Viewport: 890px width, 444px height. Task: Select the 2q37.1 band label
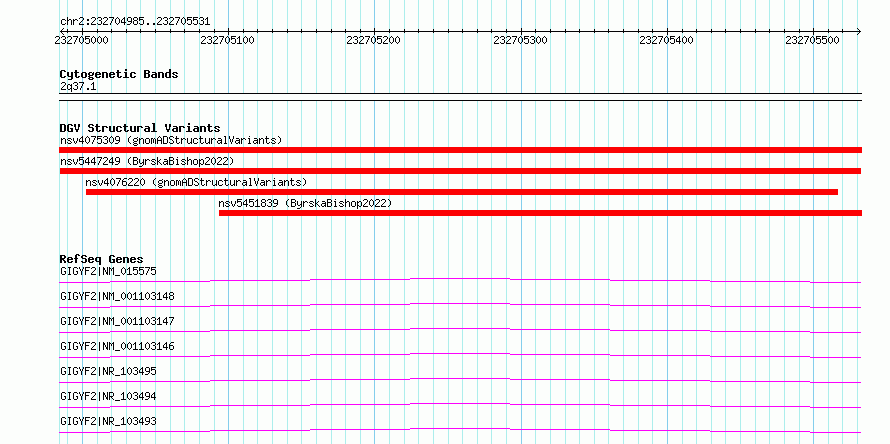pyautogui.click(x=78, y=86)
